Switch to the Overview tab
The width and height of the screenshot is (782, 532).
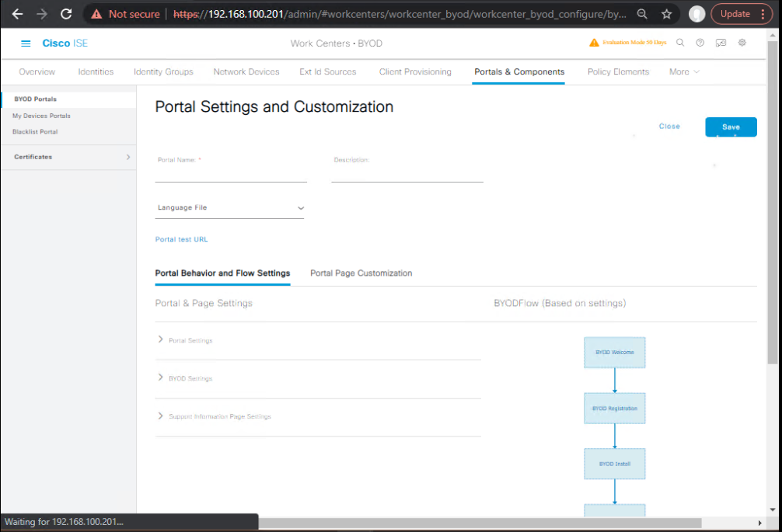pyautogui.click(x=37, y=71)
